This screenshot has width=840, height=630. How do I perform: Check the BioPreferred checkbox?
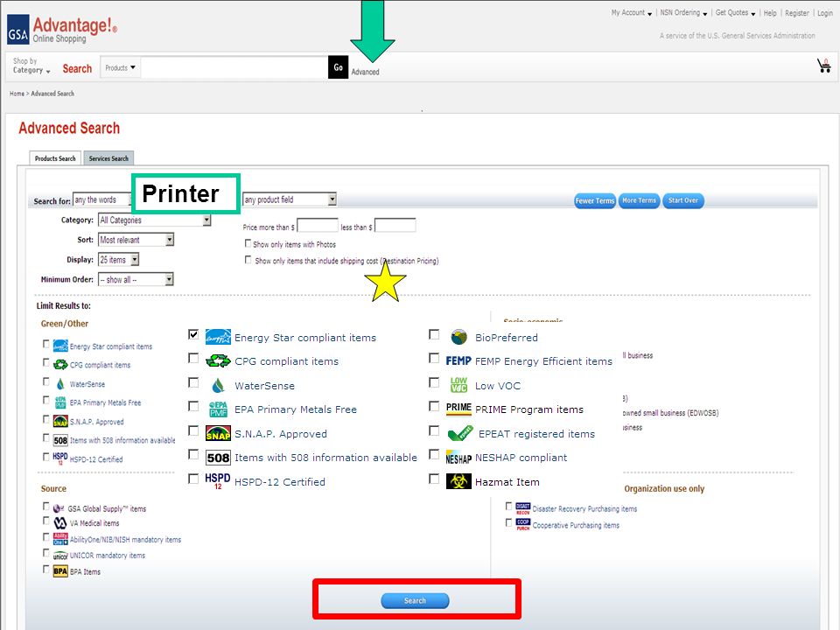(435, 334)
